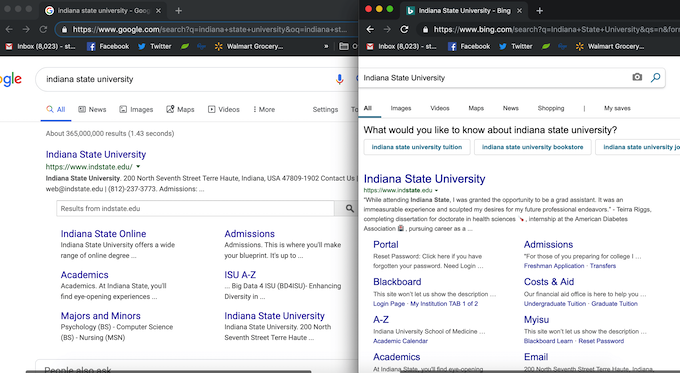Open the Google More search options menu
The image size is (680, 373).
click(264, 109)
